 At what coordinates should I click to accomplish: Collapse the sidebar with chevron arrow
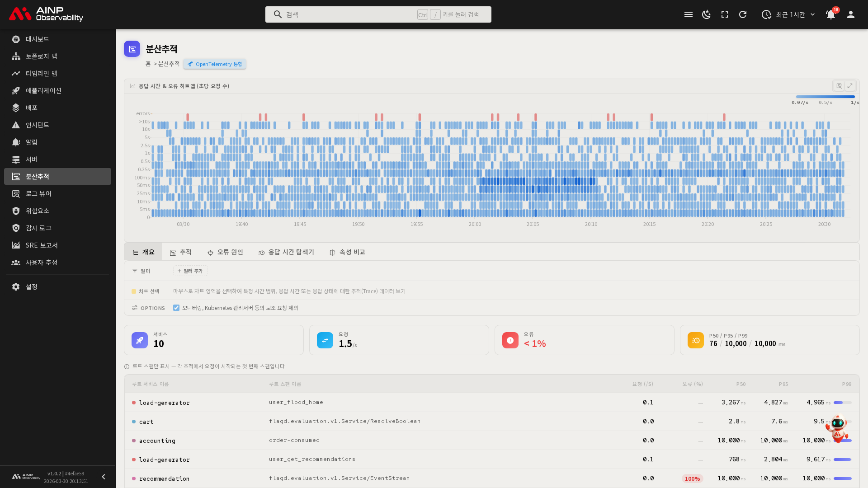tap(104, 477)
